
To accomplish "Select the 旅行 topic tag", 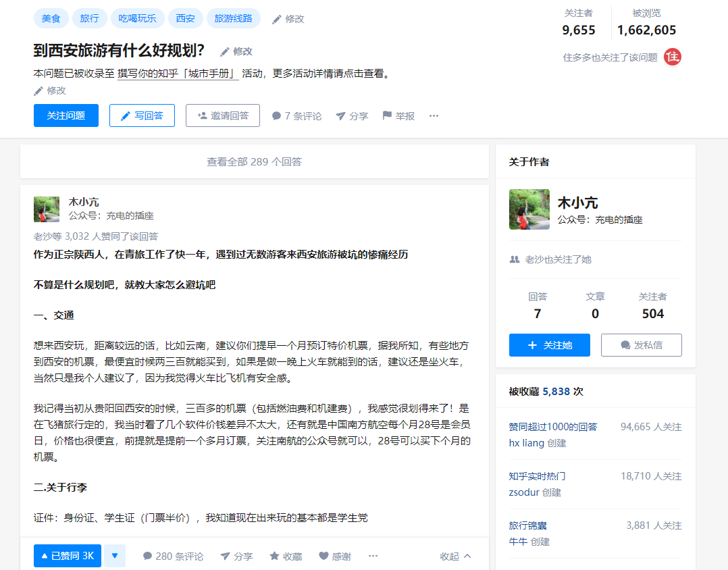I will point(90,18).
